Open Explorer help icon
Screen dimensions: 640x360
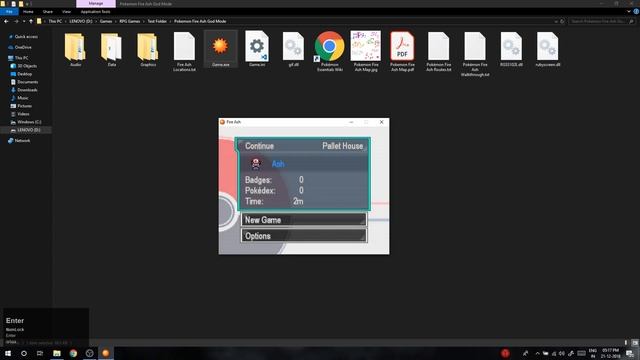coord(636,11)
